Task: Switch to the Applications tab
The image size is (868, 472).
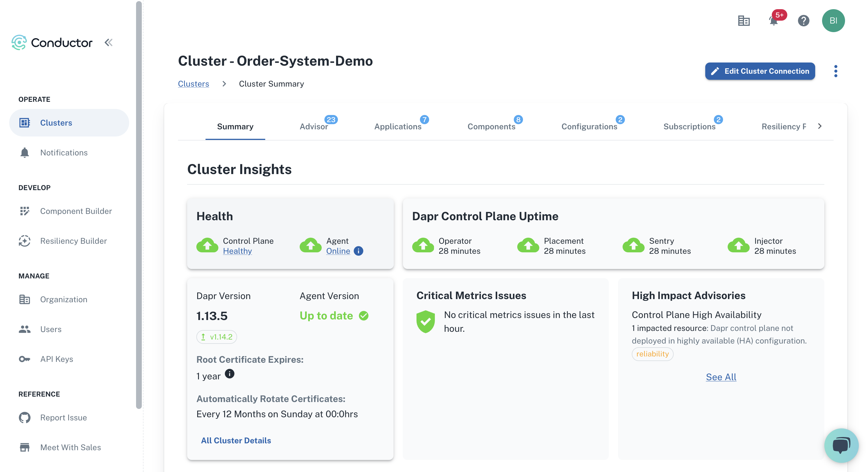Action: tap(398, 126)
